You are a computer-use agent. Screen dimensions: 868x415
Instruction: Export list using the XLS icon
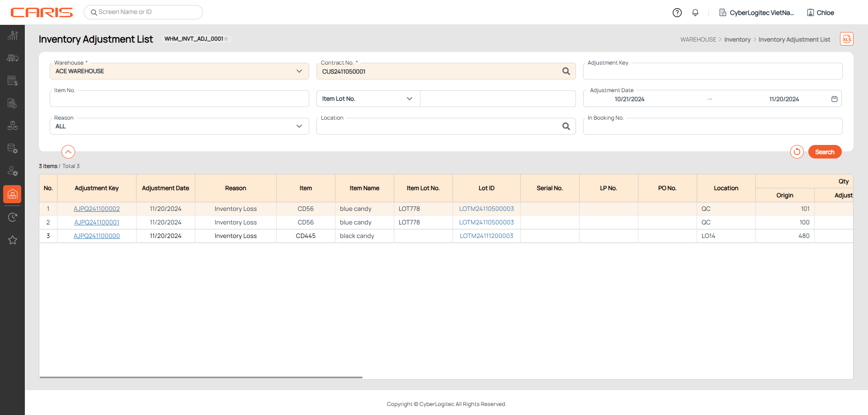[x=846, y=39]
